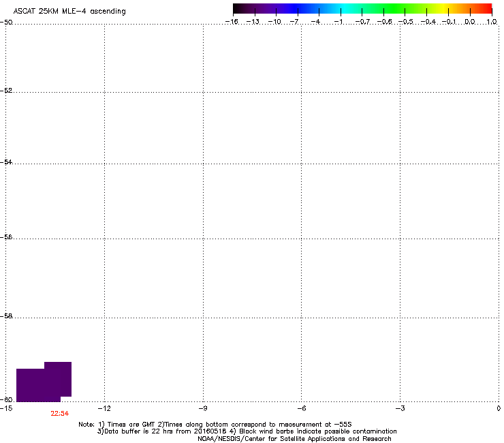Click the -7 colorbar label
The height and width of the screenshot is (443, 504).
tap(294, 22)
